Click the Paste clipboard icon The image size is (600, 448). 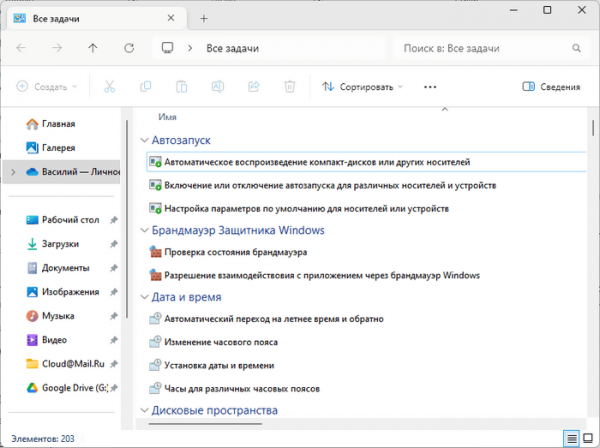(181, 87)
